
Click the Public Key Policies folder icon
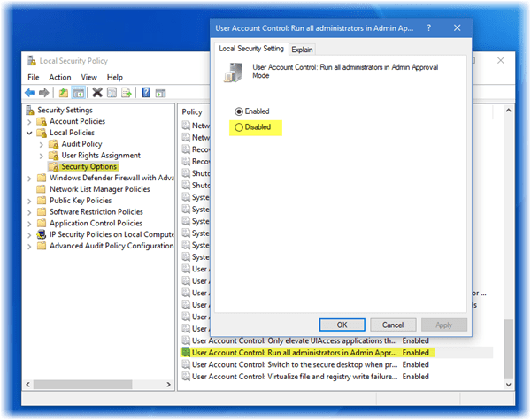[42, 201]
